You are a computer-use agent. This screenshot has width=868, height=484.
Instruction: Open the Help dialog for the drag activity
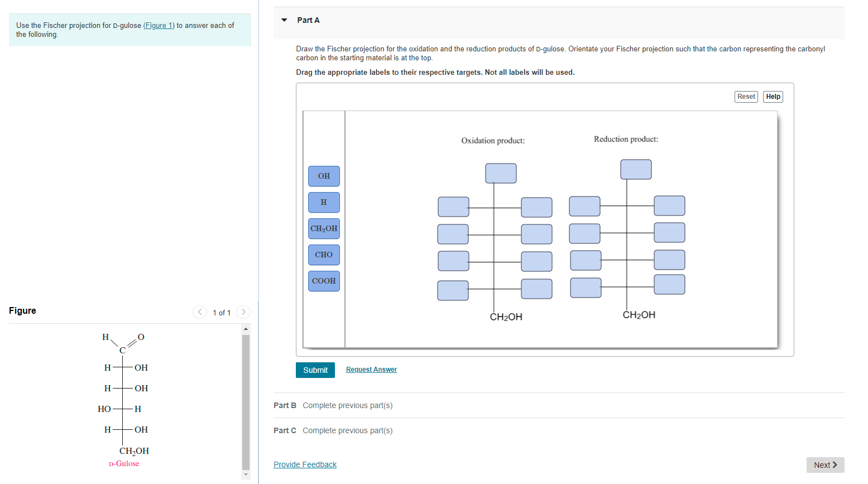(x=773, y=96)
